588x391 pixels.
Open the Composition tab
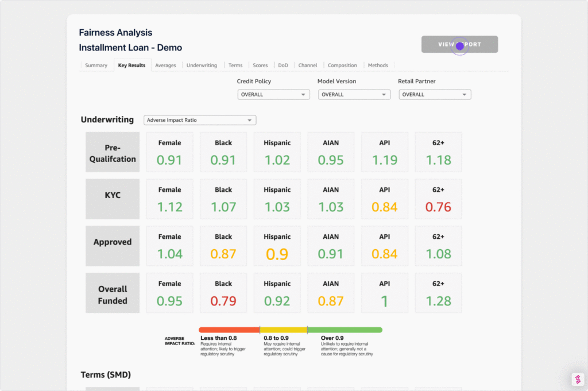click(342, 65)
